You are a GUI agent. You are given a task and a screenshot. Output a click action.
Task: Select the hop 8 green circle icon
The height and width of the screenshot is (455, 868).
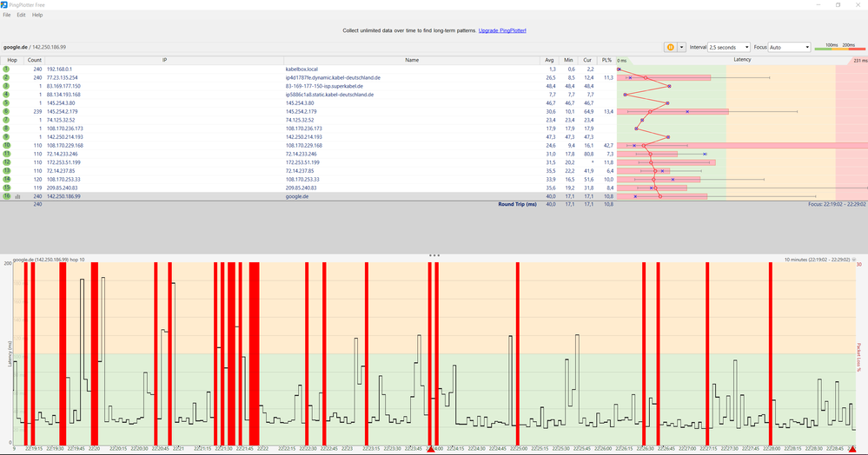click(6, 129)
